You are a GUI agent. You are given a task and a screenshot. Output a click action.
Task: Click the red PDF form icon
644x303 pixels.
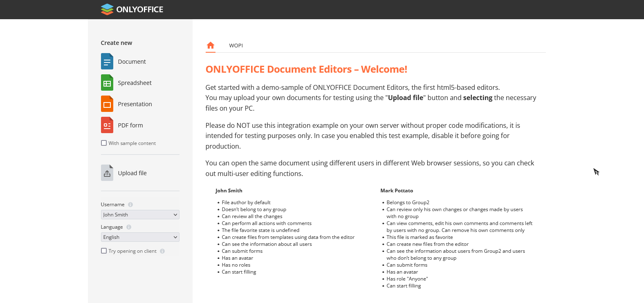coord(107,125)
